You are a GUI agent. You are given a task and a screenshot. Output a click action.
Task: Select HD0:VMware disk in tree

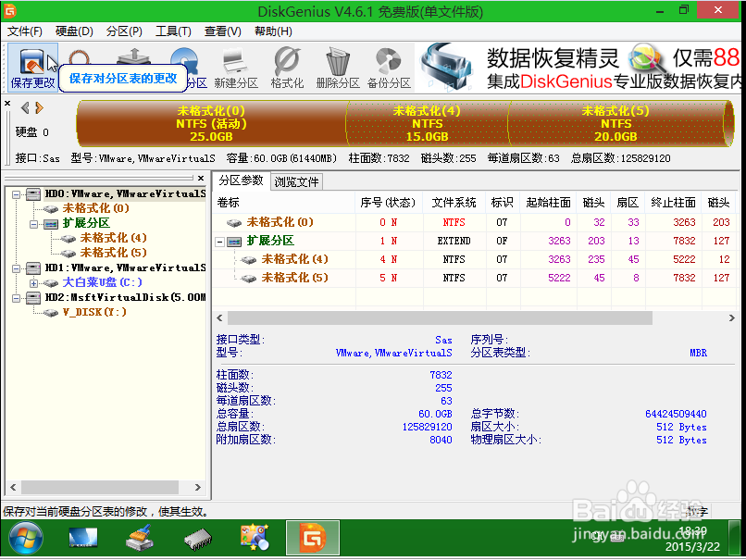[125, 193]
